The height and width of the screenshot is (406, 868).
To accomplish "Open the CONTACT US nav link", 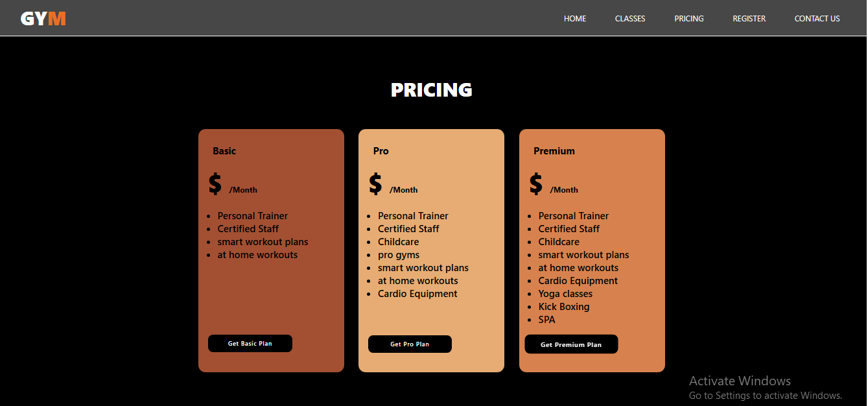I will coord(817,19).
